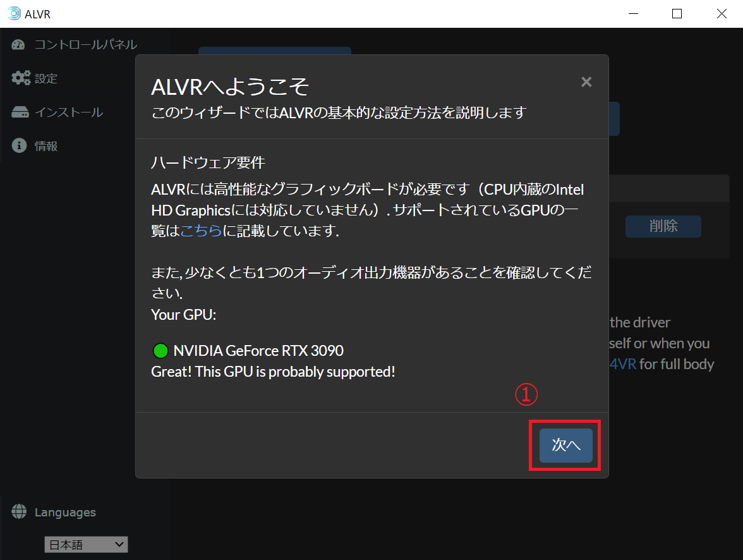Click the ハードウェア要件 heading
Screen dimensions: 743x560
click(x=207, y=162)
